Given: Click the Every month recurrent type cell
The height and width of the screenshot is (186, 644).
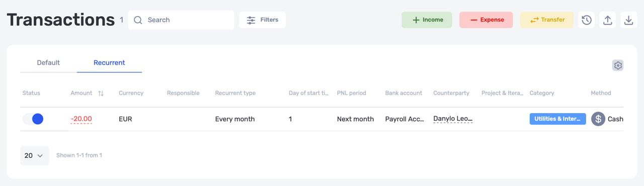Looking at the screenshot, I should (x=235, y=119).
